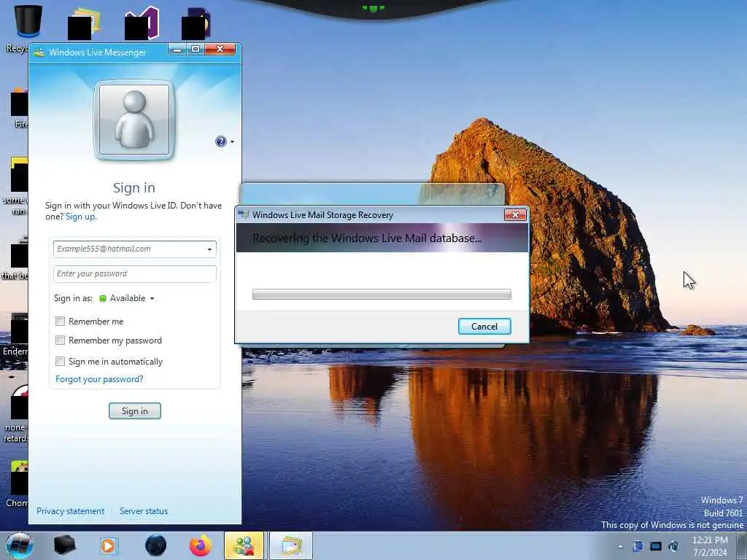Click the Storage Recovery progress bar
Viewport: 747px width, 560px height.
(382, 295)
